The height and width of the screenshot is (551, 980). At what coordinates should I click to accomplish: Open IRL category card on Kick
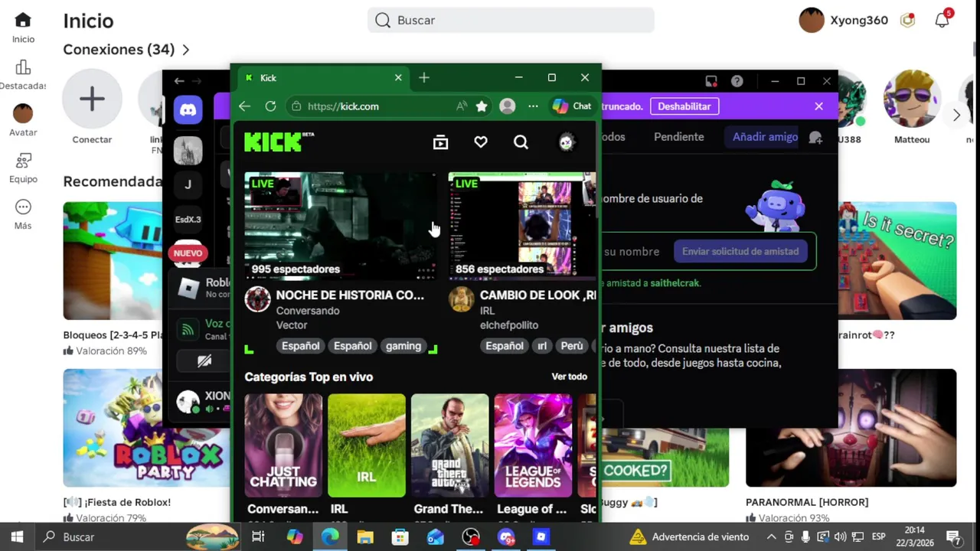(367, 445)
